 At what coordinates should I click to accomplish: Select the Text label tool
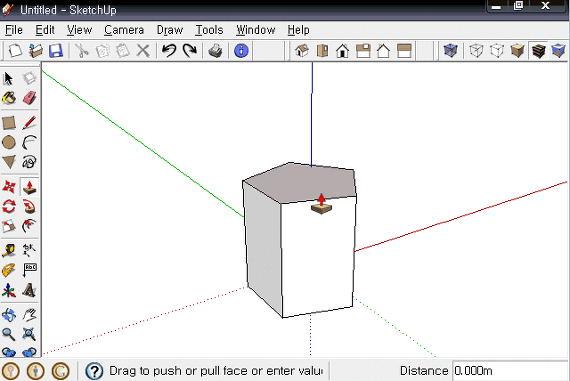click(x=29, y=270)
